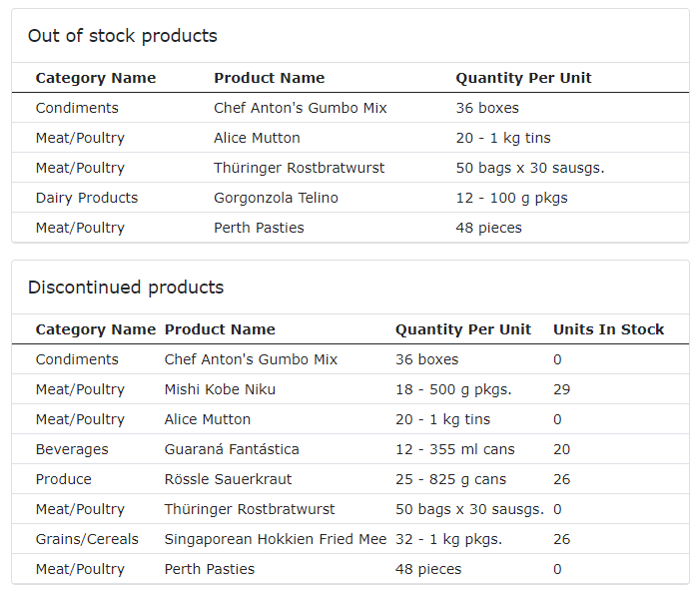Select the '25 - 825 g cans' cell
The width and height of the screenshot is (700, 591).
(450, 479)
